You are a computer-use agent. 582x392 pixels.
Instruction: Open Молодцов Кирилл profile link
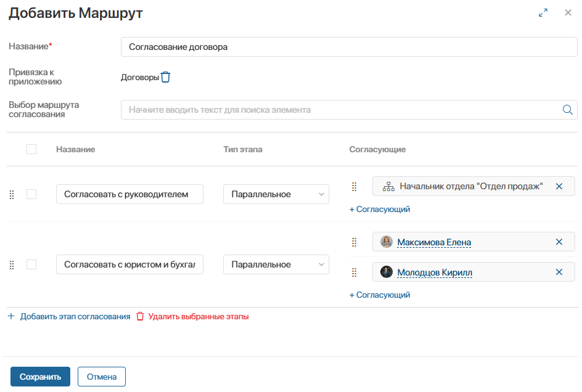coord(435,272)
